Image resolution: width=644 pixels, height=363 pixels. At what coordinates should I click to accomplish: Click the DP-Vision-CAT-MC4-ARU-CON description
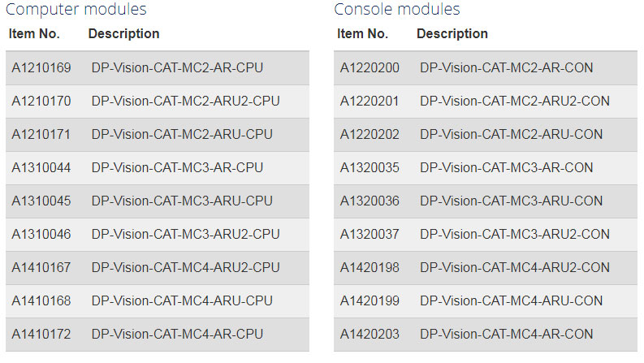click(x=511, y=300)
